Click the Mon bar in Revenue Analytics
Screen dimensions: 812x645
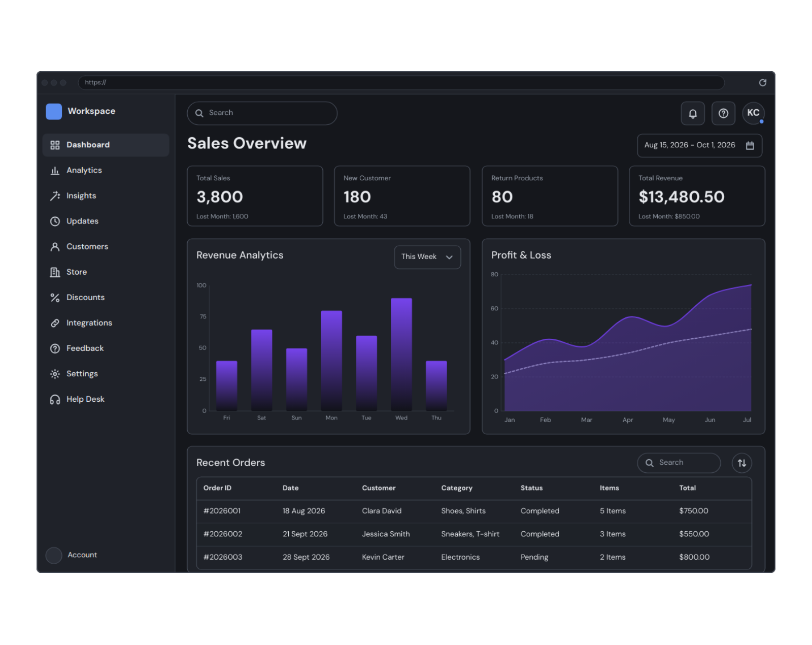tap(331, 361)
